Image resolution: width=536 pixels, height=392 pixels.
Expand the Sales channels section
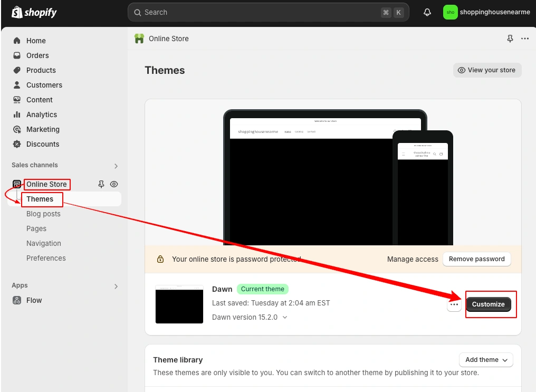116,166
